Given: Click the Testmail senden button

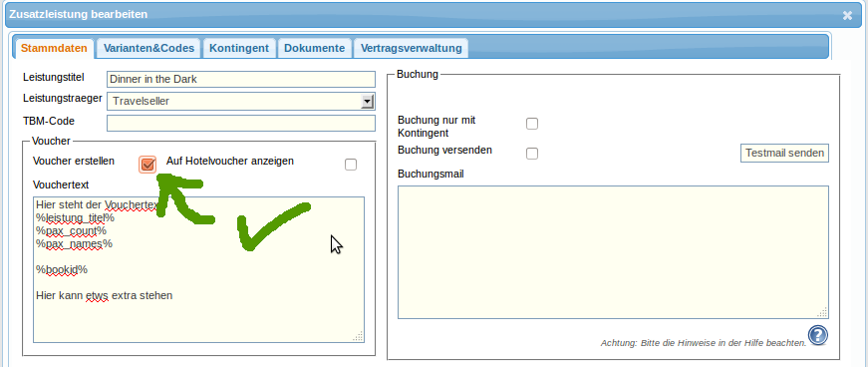Looking at the screenshot, I should point(784,153).
